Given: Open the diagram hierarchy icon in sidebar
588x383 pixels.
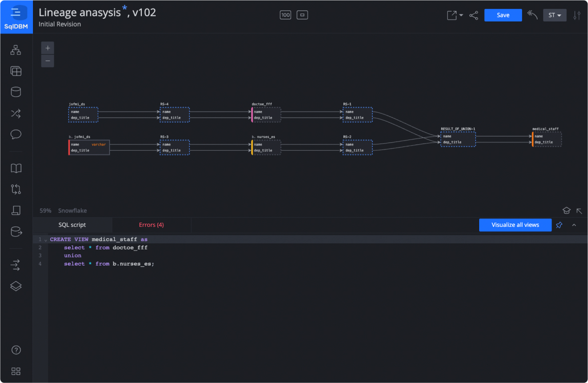Looking at the screenshot, I should 16,50.
